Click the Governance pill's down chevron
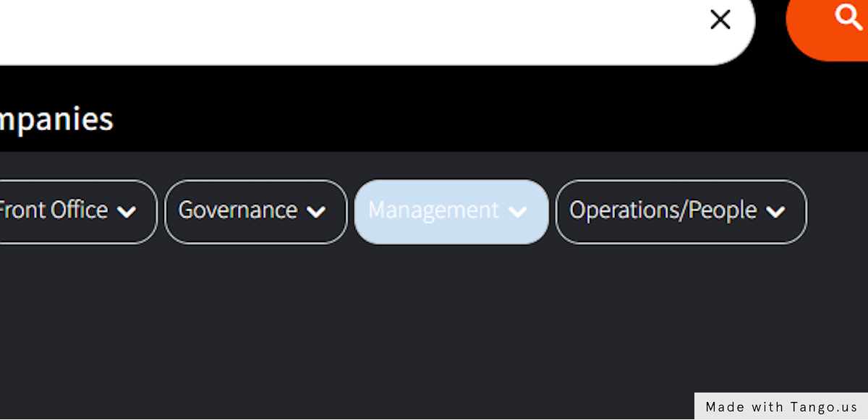The image size is (868, 420). point(316,212)
